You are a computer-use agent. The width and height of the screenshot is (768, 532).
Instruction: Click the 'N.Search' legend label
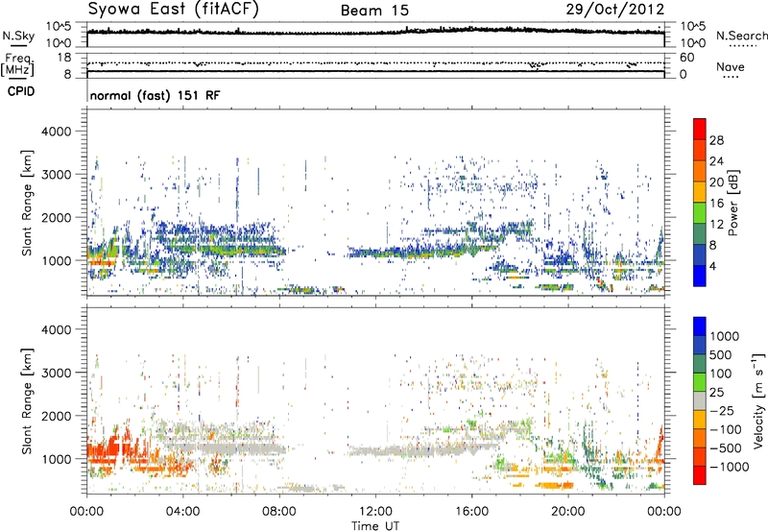pos(741,36)
